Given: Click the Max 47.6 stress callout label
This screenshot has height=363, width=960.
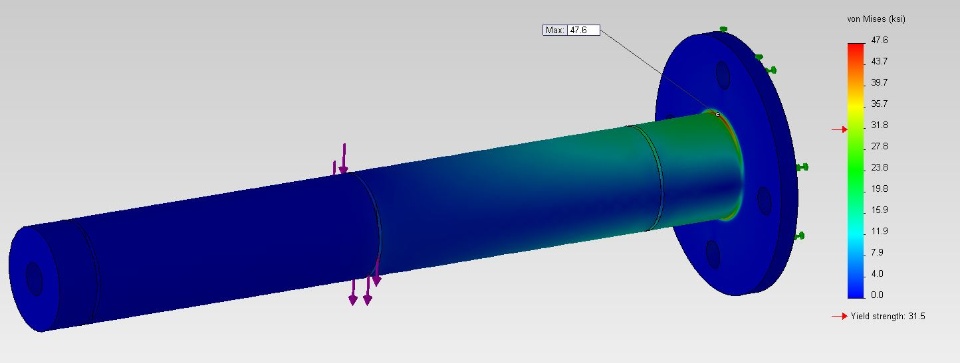Looking at the screenshot, I should coord(571,30).
